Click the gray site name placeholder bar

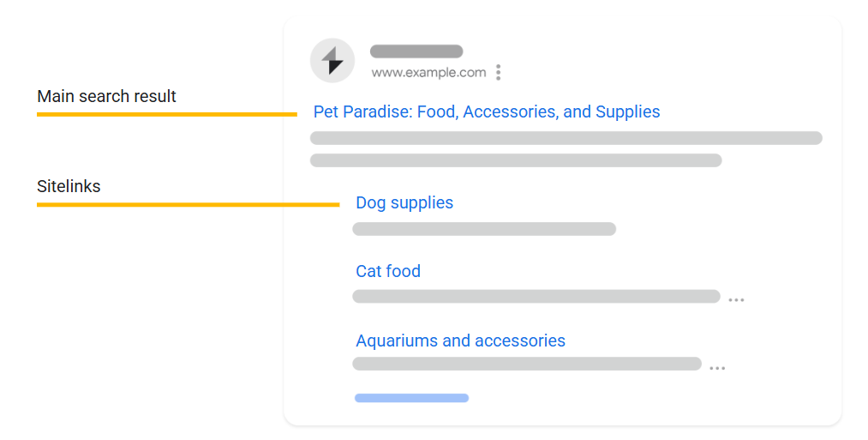(416, 51)
